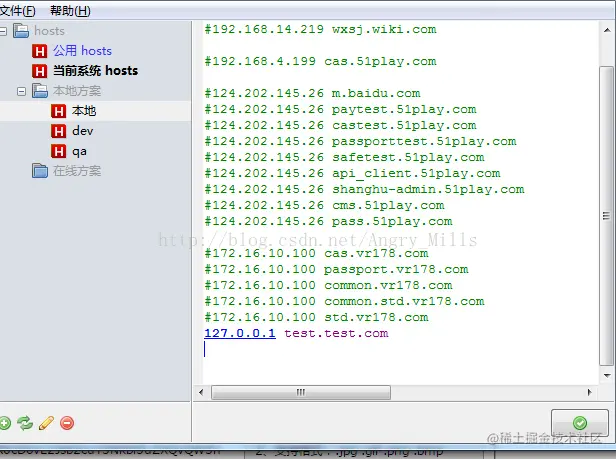Click the wxsj.wiki.com commented line
The height and width of the screenshot is (459, 616).
(321, 29)
